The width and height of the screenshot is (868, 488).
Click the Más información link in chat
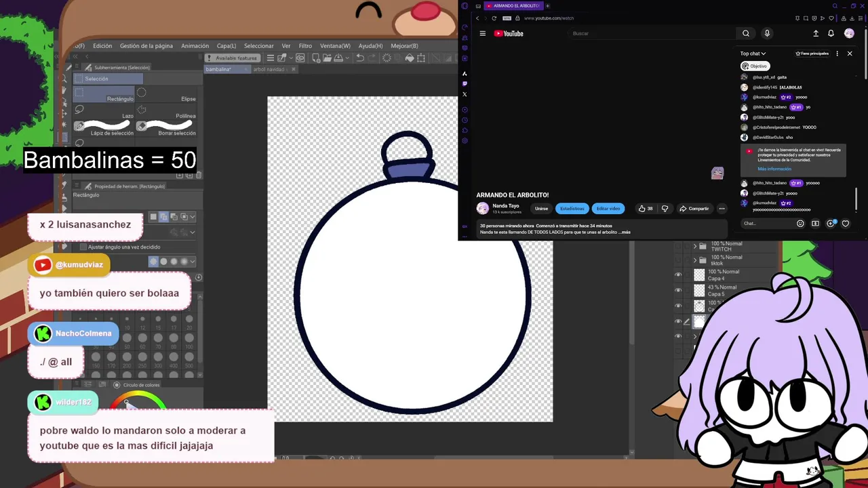click(774, 169)
